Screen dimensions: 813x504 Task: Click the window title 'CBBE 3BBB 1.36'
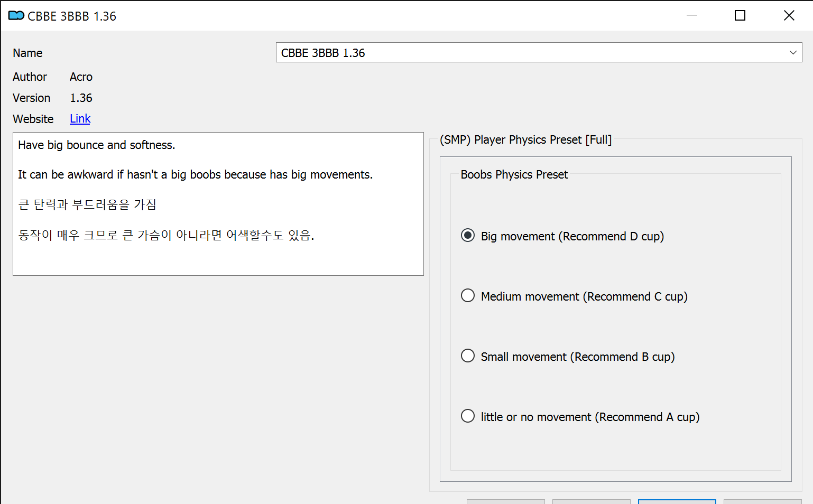pyautogui.click(x=72, y=16)
